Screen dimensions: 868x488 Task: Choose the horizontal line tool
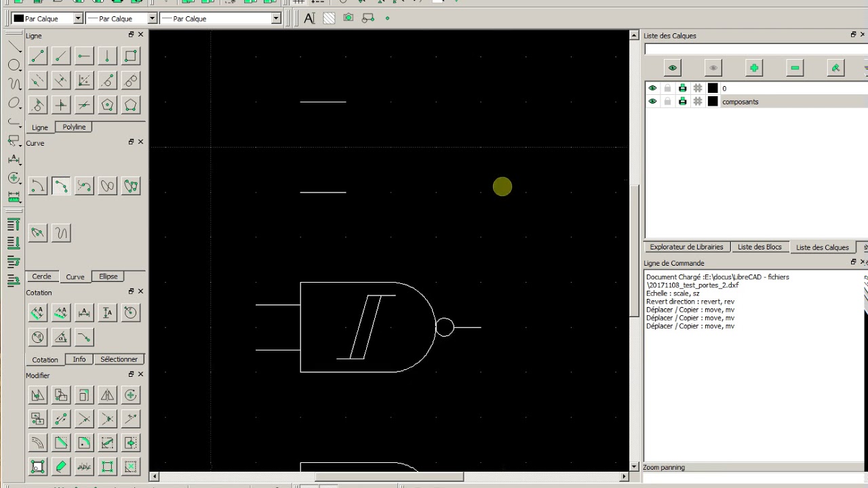(x=84, y=56)
